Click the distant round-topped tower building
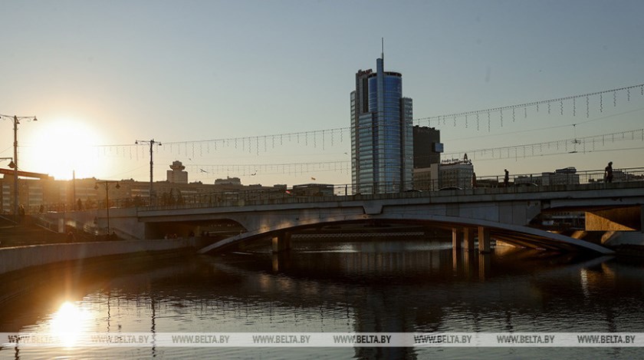Screen dimensions: 644x360 [177, 173]
